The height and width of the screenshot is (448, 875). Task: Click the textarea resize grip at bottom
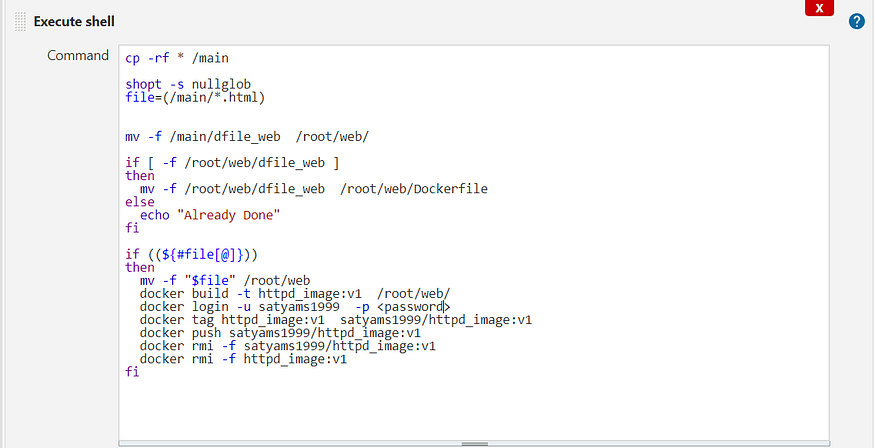[x=474, y=444]
